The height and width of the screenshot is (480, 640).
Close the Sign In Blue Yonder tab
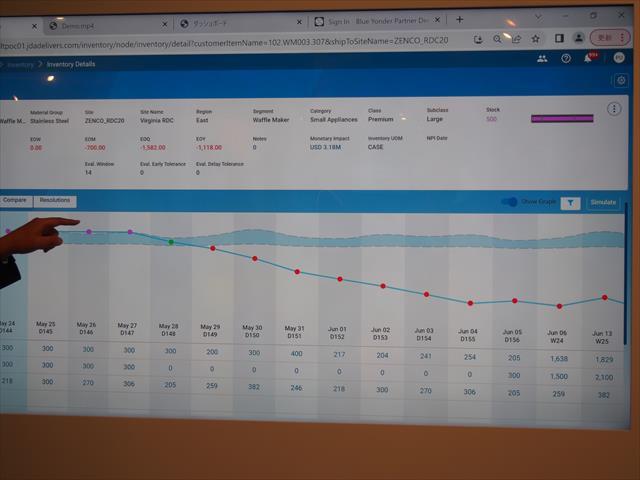point(437,20)
